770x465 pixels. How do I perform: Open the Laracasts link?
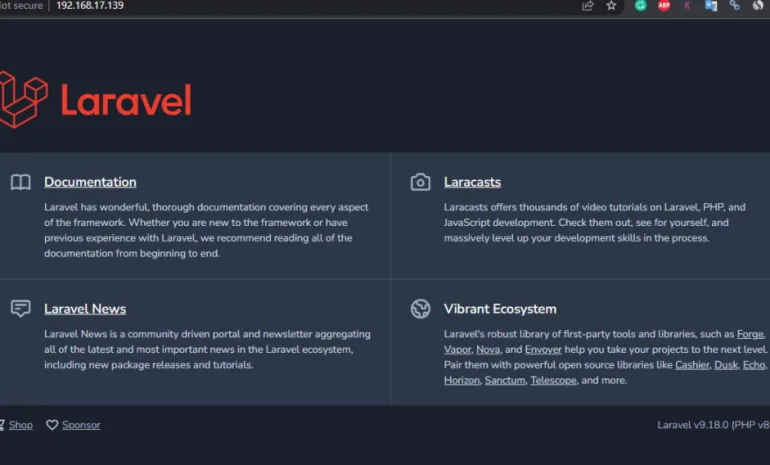click(x=472, y=182)
